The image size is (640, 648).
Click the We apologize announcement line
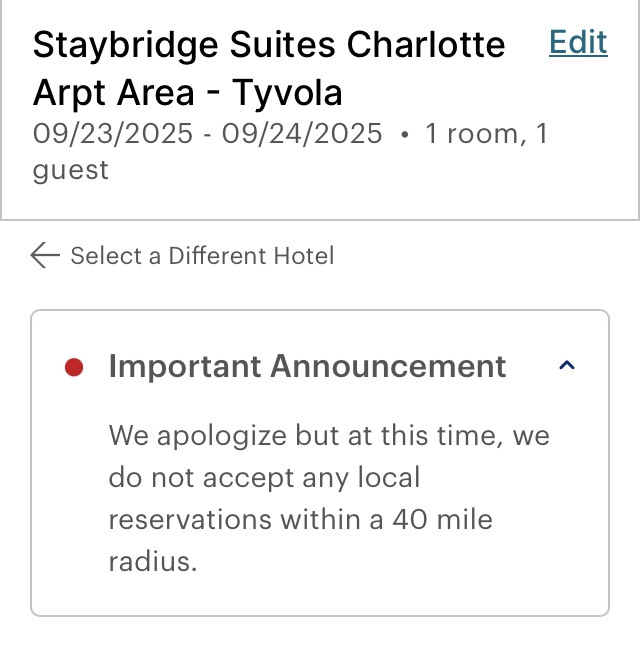(x=329, y=436)
